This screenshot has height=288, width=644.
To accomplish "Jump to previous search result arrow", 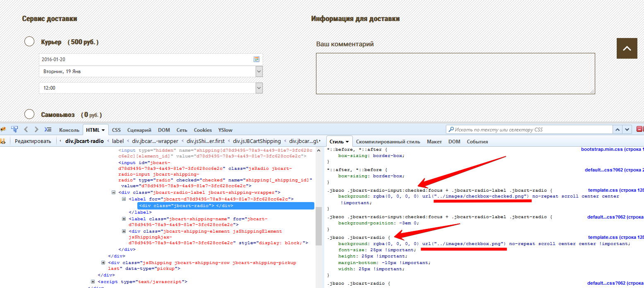I will pos(617,129).
